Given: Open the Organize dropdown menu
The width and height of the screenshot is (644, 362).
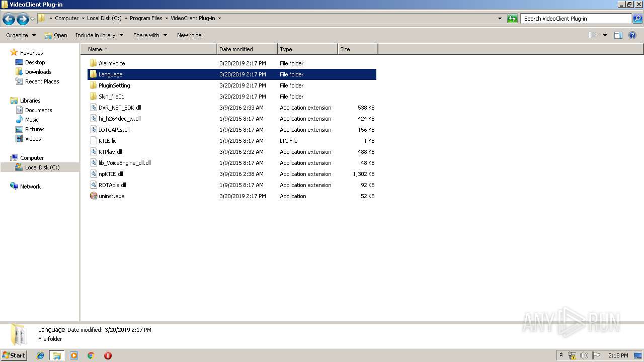Looking at the screenshot, I should pos(21,35).
